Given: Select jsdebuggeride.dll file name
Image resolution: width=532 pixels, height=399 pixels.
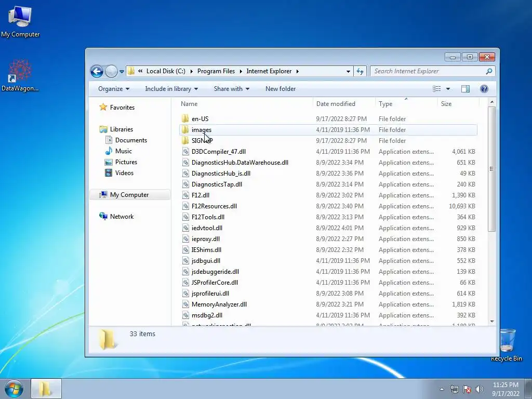Looking at the screenshot, I should pyautogui.click(x=215, y=271).
